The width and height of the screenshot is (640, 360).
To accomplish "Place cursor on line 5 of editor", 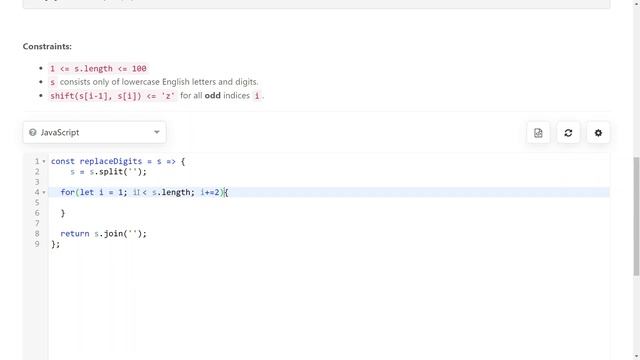I will point(329,202).
